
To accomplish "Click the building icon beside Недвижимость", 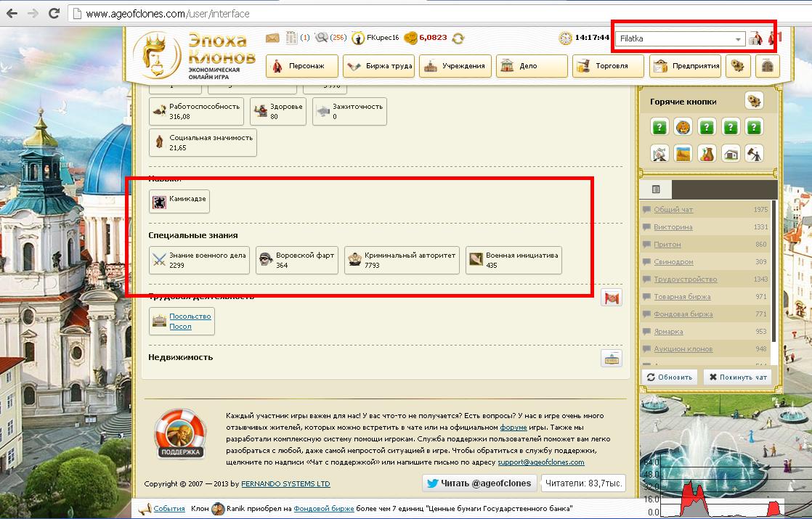I will [x=612, y=358].
